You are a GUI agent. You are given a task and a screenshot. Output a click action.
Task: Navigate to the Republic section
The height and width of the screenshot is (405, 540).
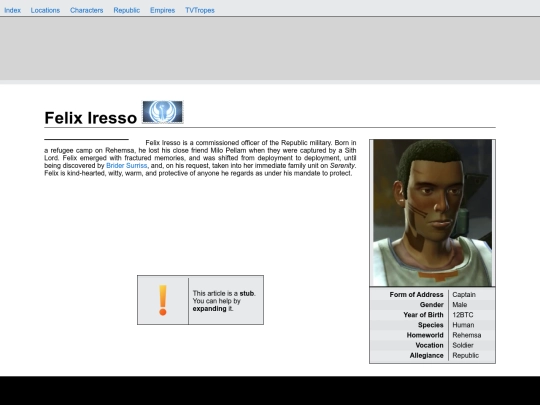pos(126,10)
